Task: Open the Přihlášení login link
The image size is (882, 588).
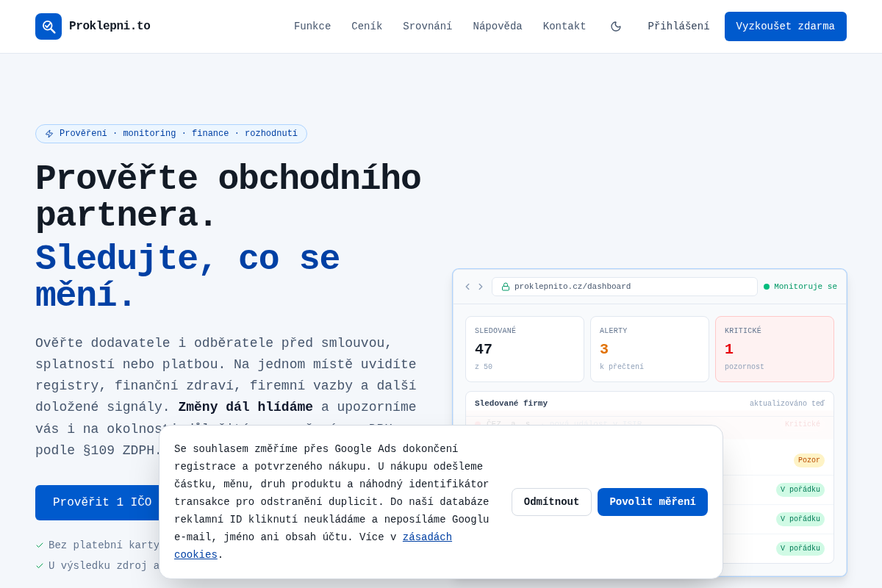Action: [678, 26]
